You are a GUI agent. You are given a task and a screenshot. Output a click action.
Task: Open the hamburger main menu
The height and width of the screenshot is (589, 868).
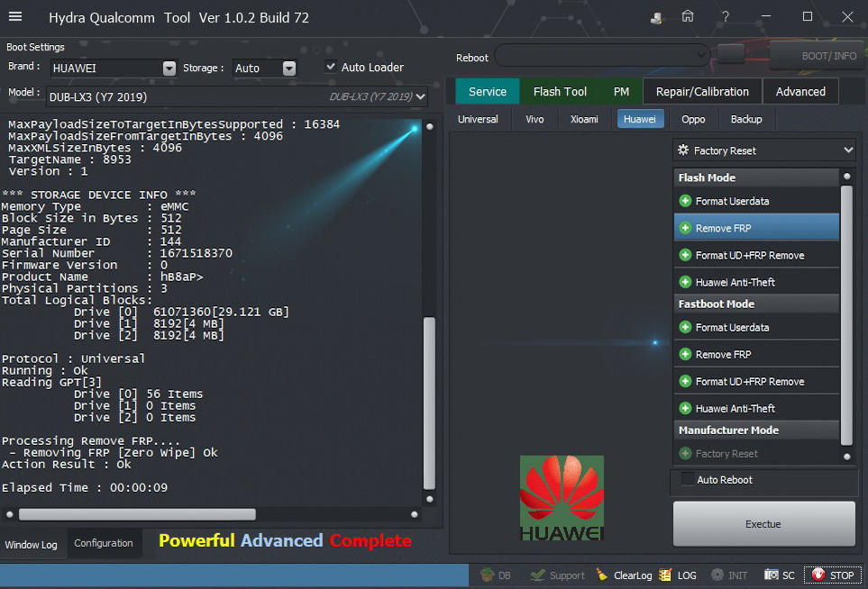[15, 16]
